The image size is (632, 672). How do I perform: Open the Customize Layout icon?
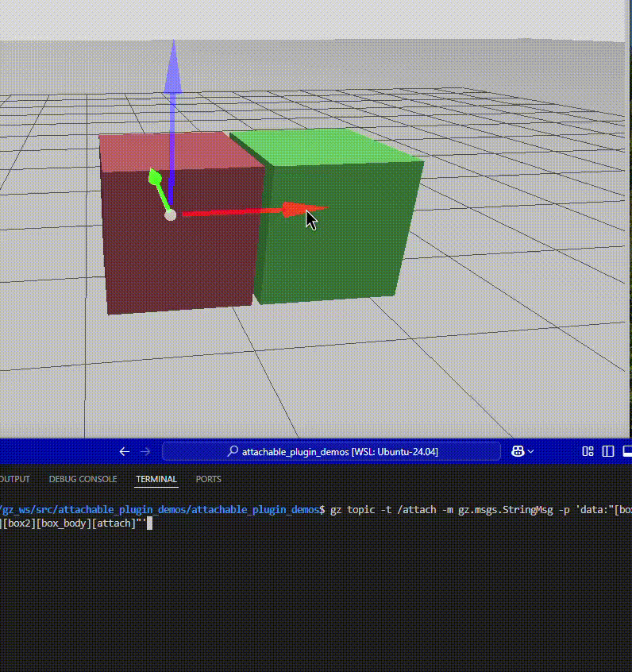click(588, 451)
